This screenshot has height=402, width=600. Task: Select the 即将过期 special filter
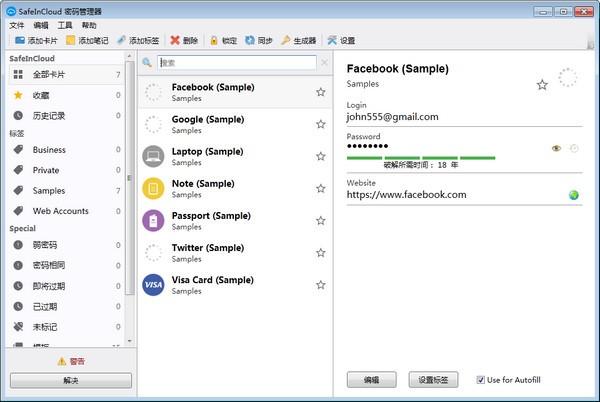(x=65, y=286)
